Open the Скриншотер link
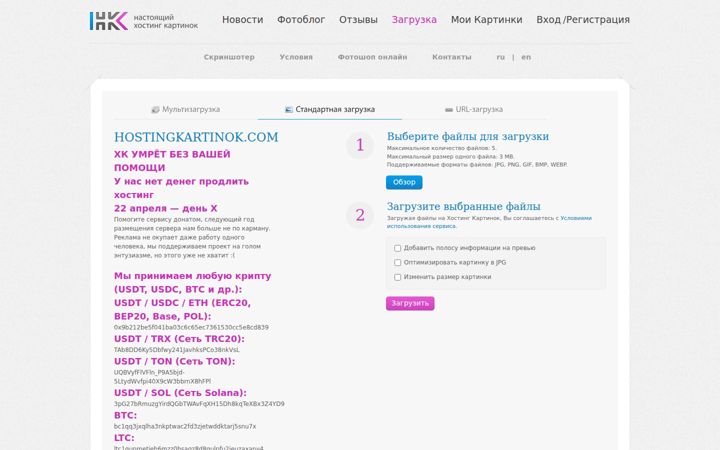Viewport: 720px width, 450px height. tap(229, 57)
